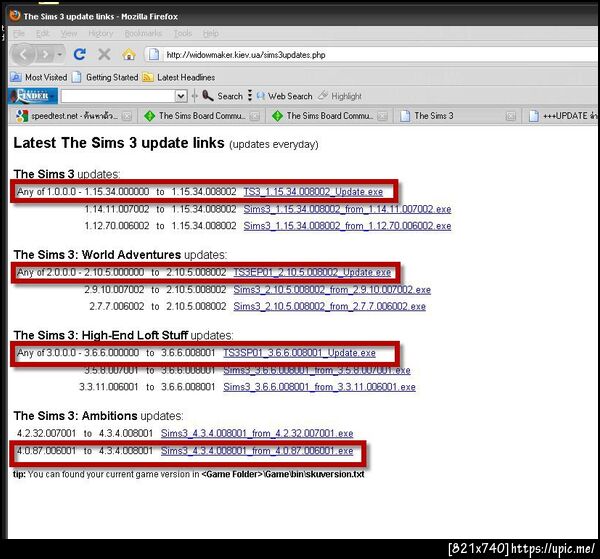The height and width of the screenshot is (559, 600).
Task: Open the File menu
Action: click(x=19, y=34)
